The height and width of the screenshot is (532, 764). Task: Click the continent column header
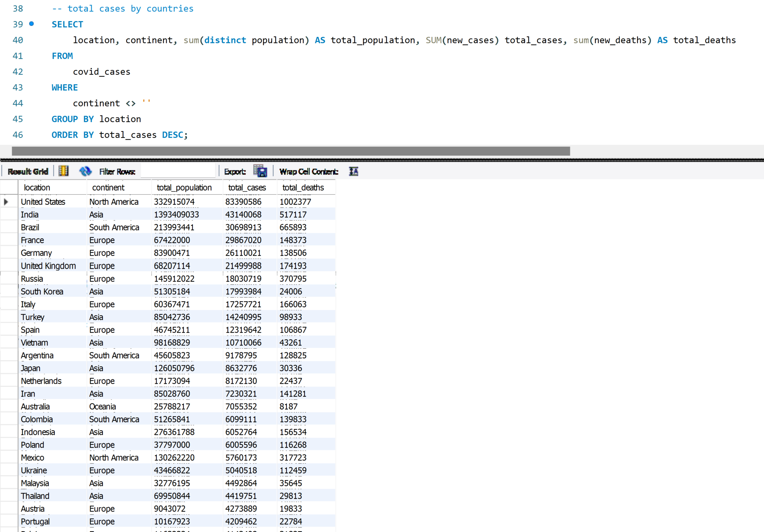108,188
